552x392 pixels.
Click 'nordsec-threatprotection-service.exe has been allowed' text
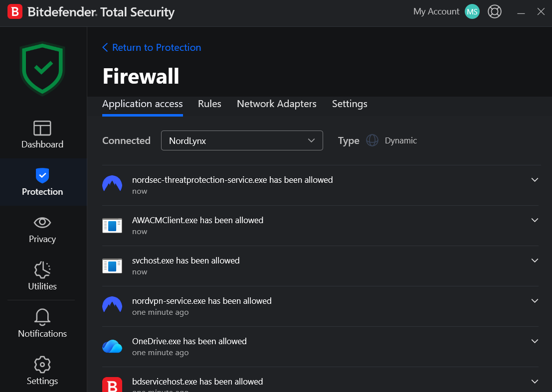point(232,180)
